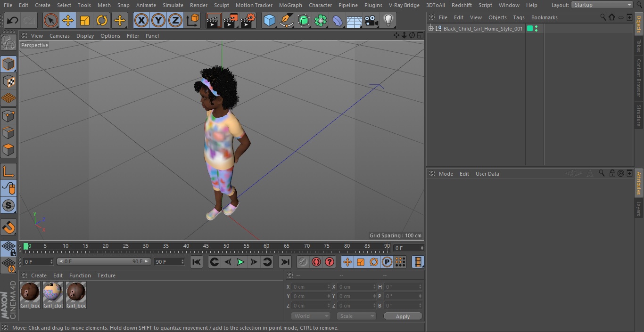The width and height of the screenshot is (644, 332).
Task: Expand Black_Child_Girl_Home_Style_001 object tree
Action: tap(430, 29)
